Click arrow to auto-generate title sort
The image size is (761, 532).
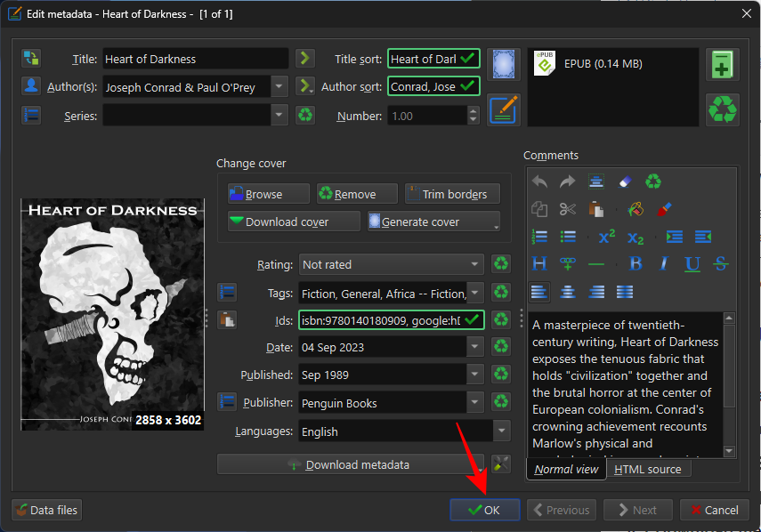click(x=305, y=58)
